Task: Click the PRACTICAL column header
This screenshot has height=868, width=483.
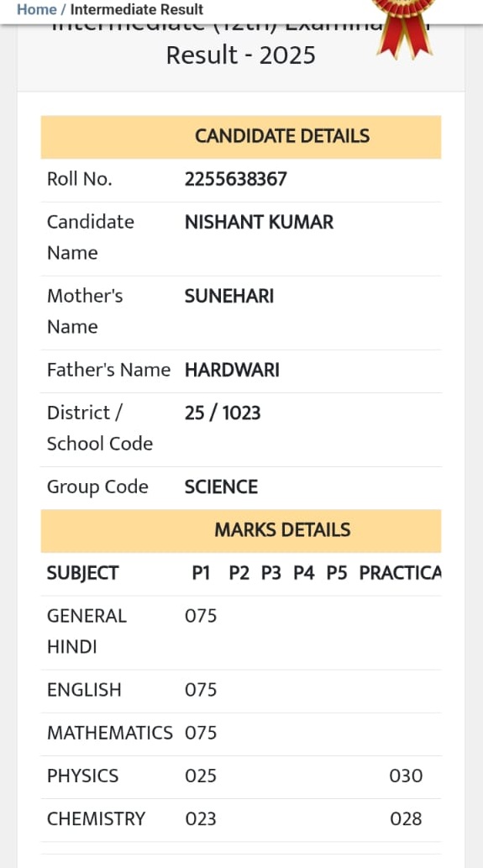Action: click(x=400, y=573)
